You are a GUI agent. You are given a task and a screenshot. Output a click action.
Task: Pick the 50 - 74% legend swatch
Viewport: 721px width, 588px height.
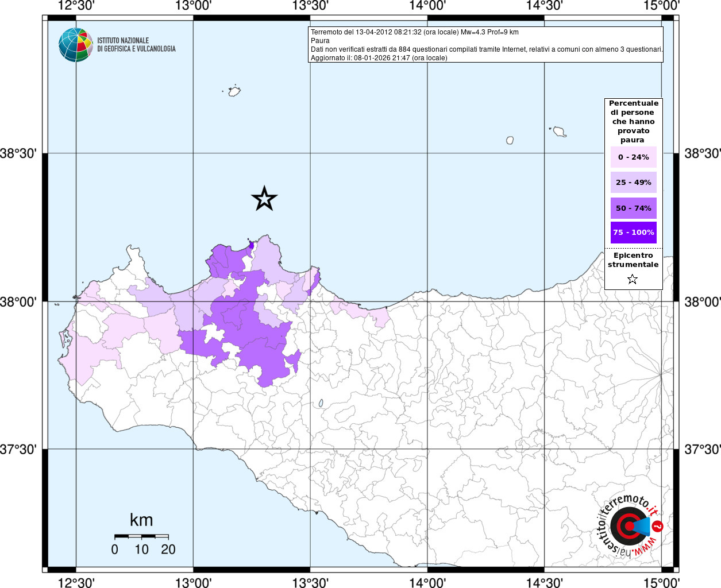[x=633, y=208]
